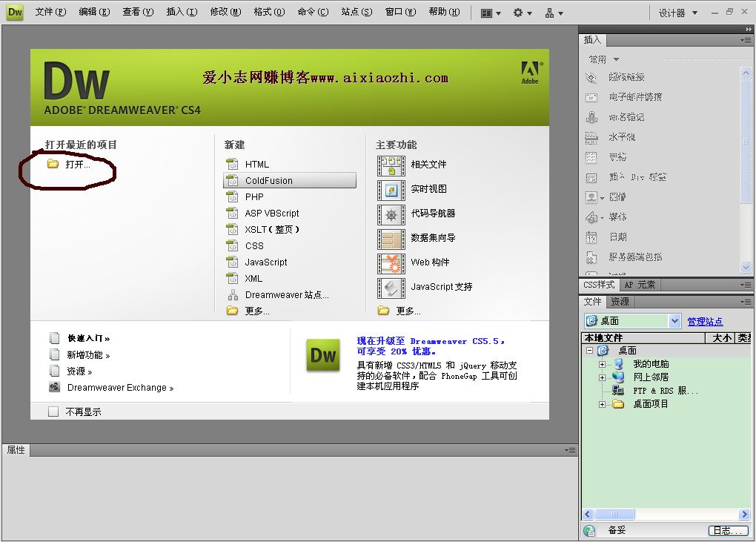Image resolution: width=756 pixels, height=542 pixels.
Task: Open the layout dropdown in top toolbar
Action: (x=491, y=13)
